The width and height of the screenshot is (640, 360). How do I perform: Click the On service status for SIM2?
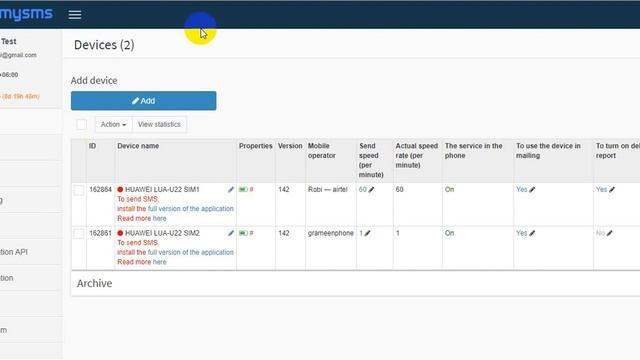point(449,233)
